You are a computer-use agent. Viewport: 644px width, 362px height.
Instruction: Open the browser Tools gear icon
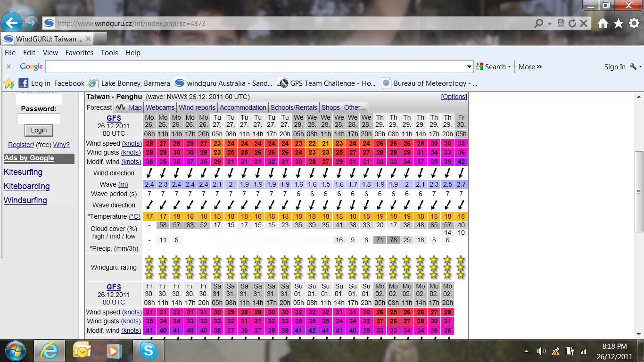[x=634, y=24]
